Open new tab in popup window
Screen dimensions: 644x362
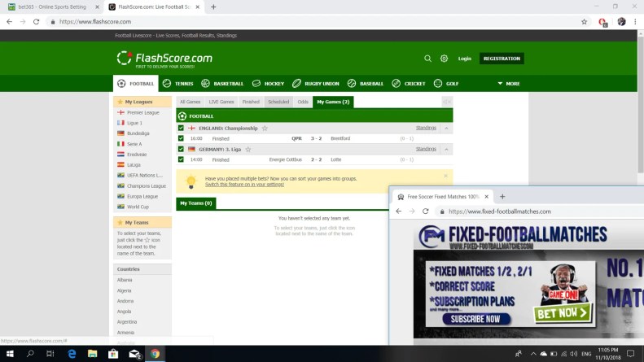502,197
